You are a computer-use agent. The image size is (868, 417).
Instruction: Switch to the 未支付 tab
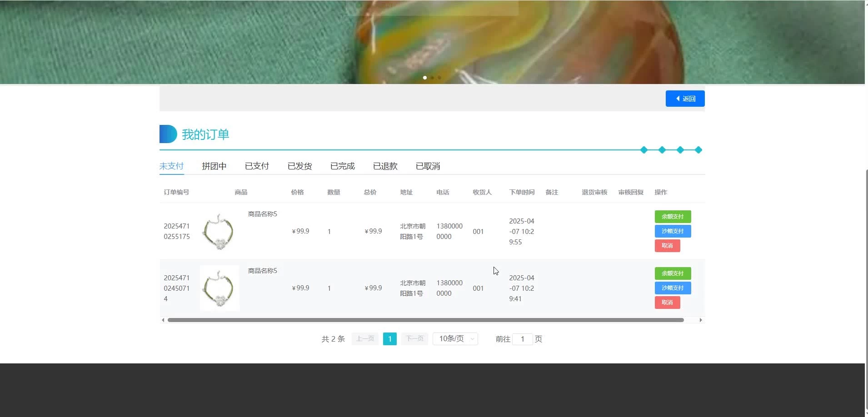coord(171,166)
